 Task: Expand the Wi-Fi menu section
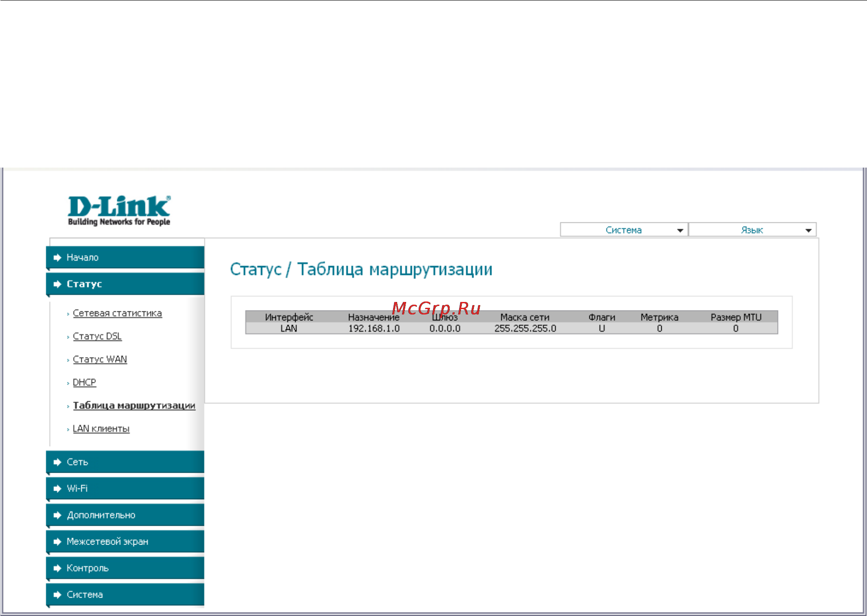(125, 488)
